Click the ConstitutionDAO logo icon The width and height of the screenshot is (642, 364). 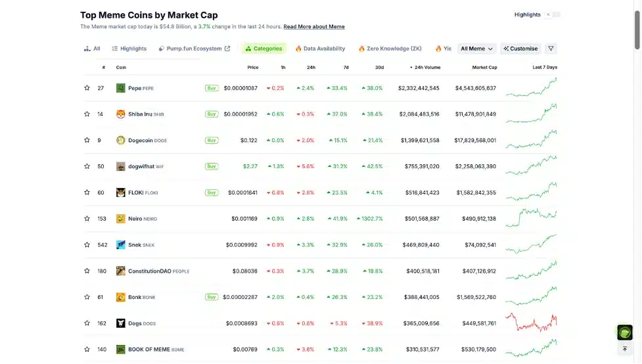[x=120, y=271]
